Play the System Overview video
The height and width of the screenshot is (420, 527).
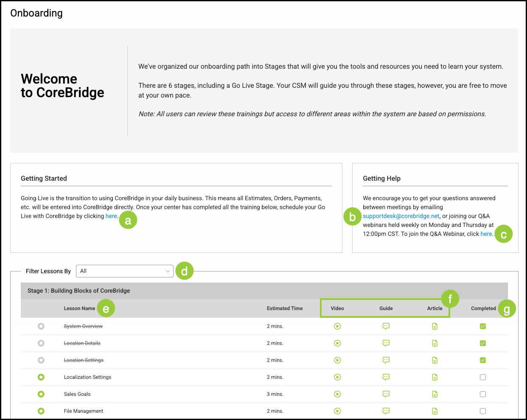(x=337, y=326)
